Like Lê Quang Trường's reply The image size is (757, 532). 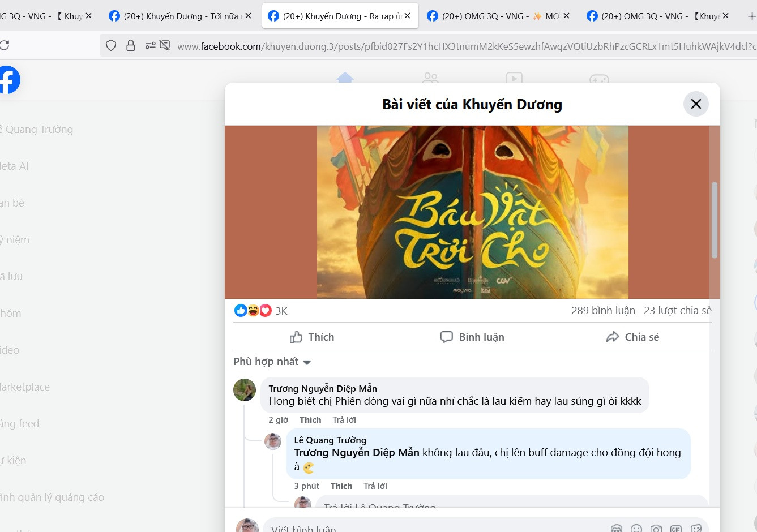(x=341, y=486)
